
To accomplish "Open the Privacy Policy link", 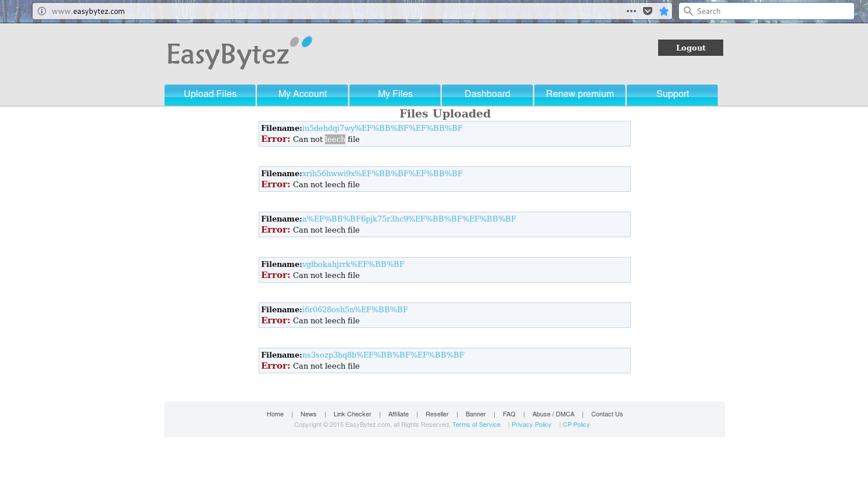I will click(x=531, y=425).
